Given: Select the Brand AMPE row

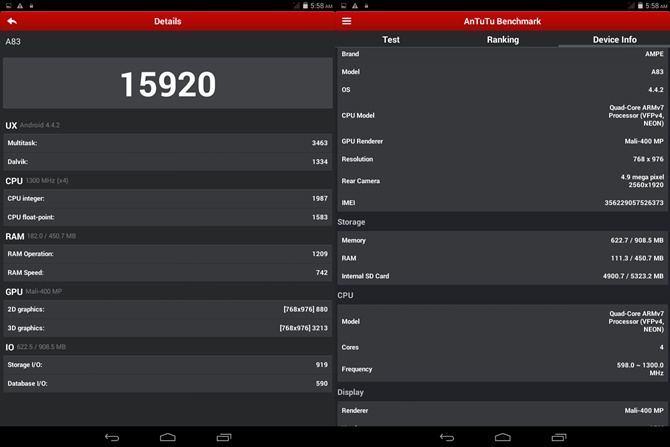Looking at the screenshot, I should click(502, 54).
